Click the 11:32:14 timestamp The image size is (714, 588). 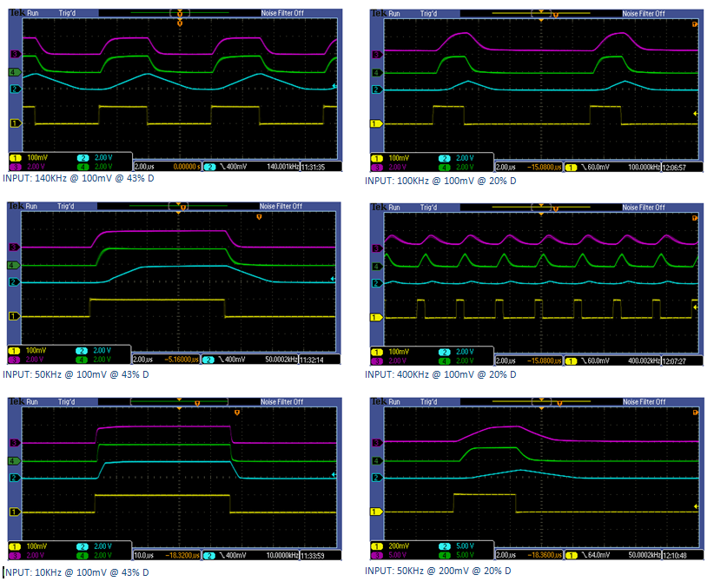pos(312,360)
